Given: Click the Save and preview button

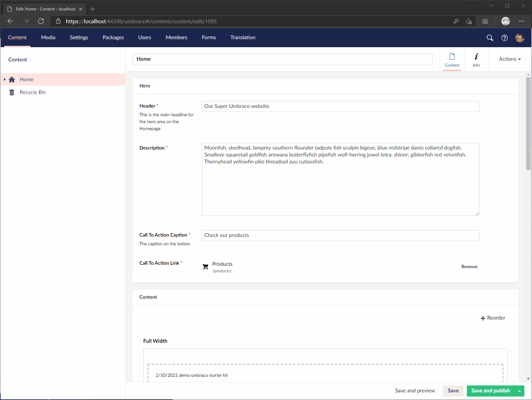Looking at the screenshot, I should pyautogui.click(x=415, y=391).
